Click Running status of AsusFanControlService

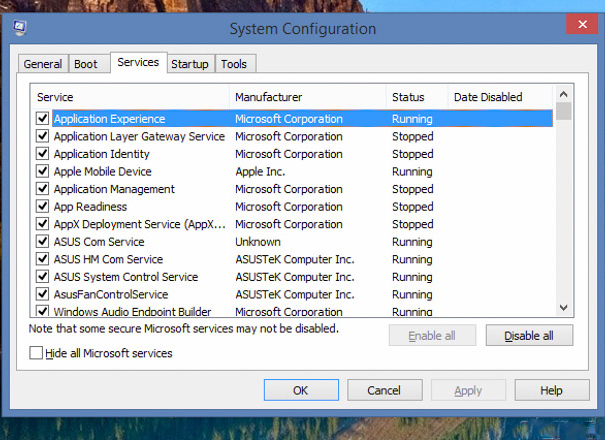[412, 294]
